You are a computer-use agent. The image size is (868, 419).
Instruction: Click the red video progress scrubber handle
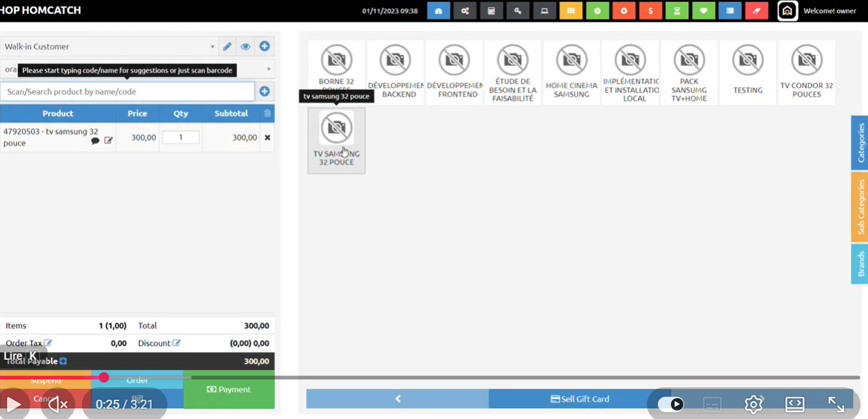(x=103, y=377)
